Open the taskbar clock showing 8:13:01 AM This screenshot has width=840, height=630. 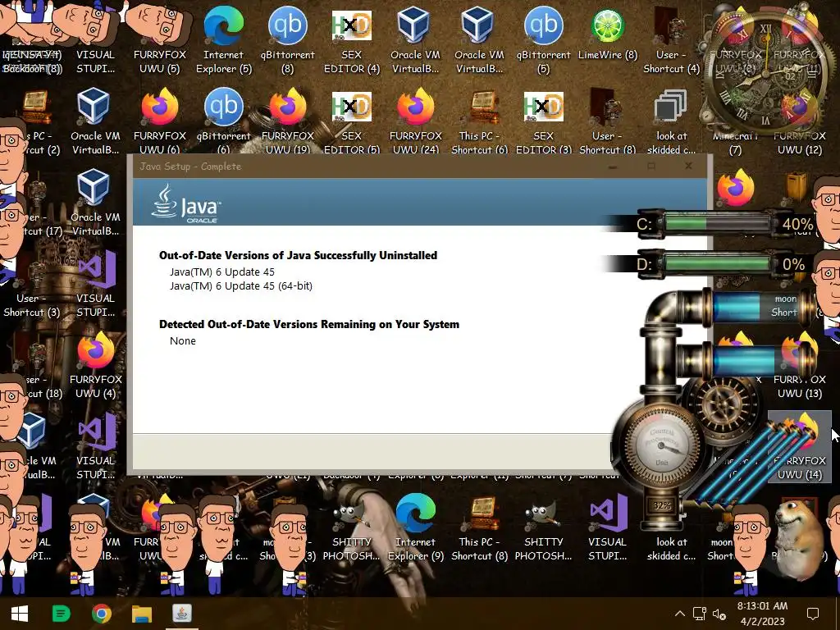tap(762, 614)
